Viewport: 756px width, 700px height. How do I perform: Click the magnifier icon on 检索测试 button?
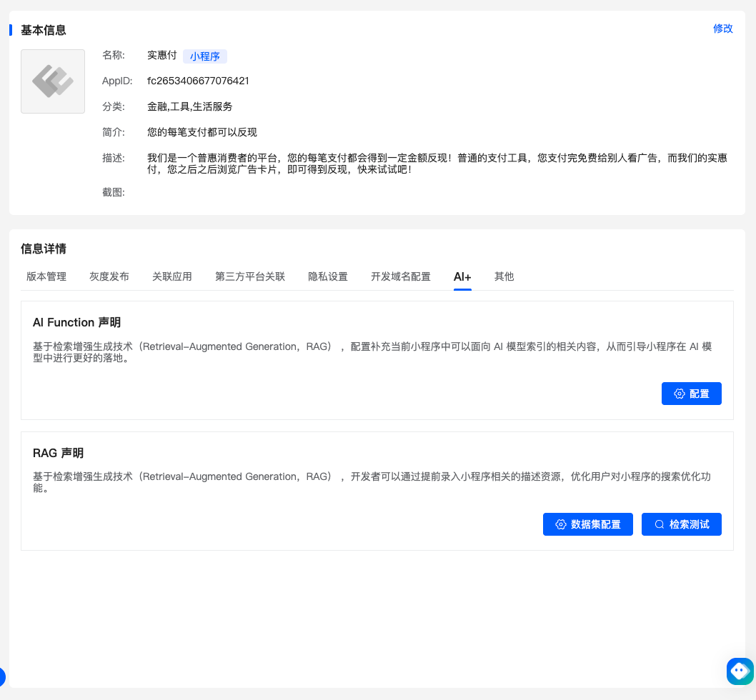[659, 524]
